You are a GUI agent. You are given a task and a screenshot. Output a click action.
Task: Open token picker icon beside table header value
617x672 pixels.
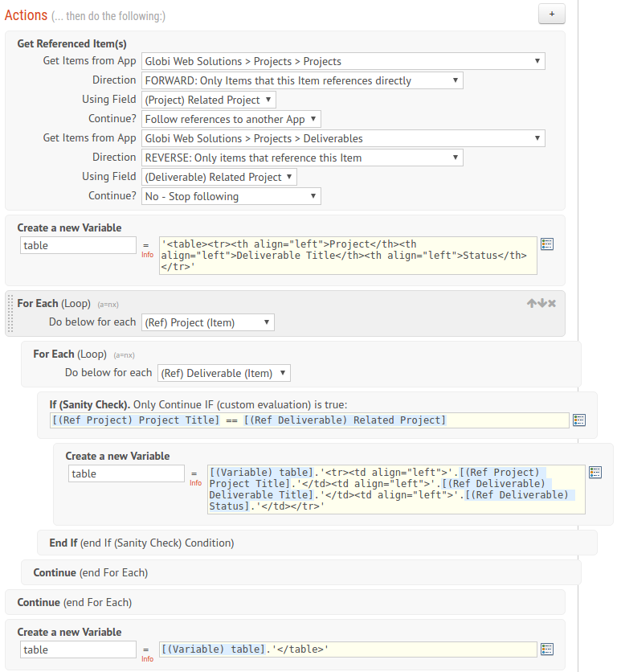[x=547, y=244]
